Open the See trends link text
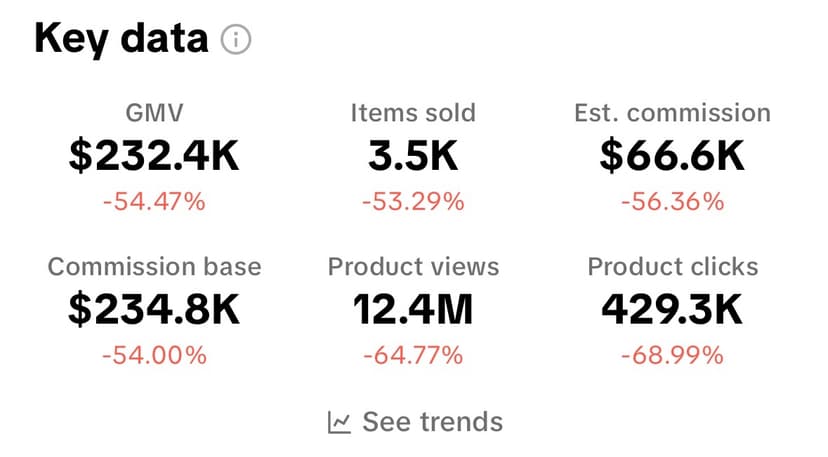828x457 pixels. tap(432, 422)
